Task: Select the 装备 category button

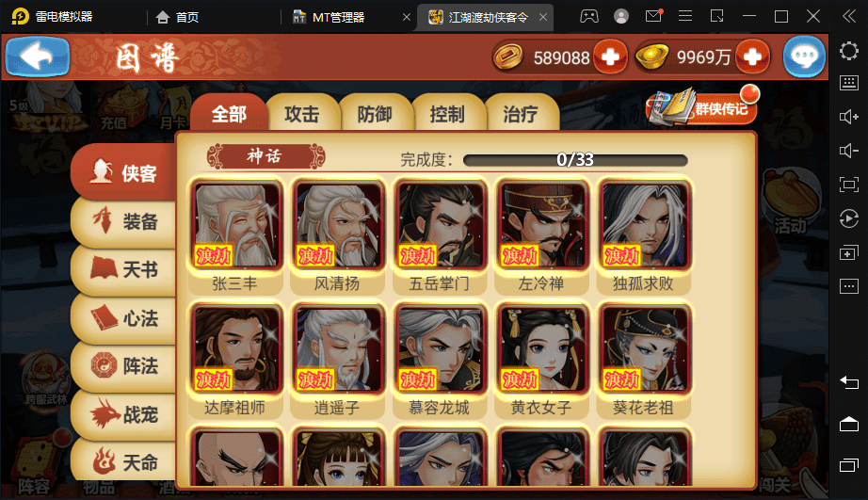Action: point(124,222)
